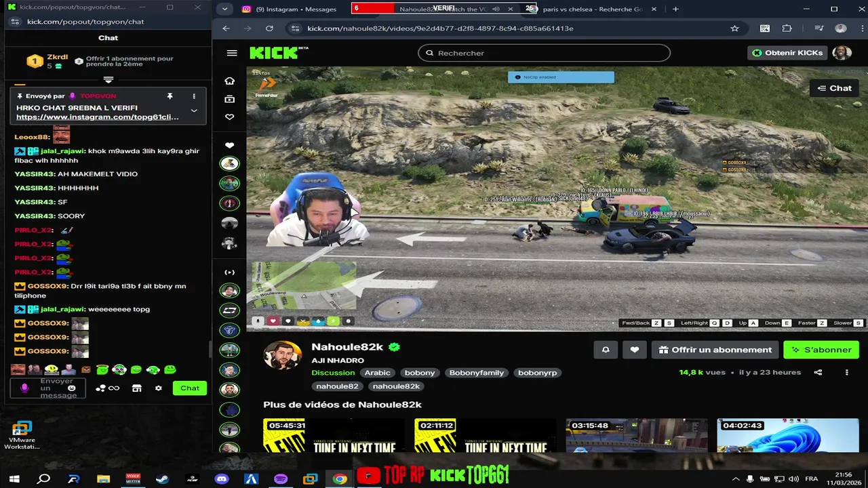
Task: Open Windows search from taskbar
Action: tap(43, 479)
